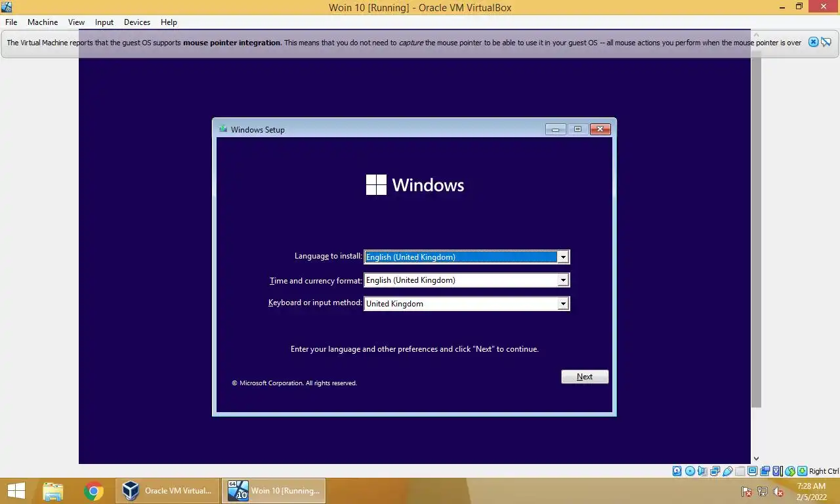Screen dimensions: 840x504
Task: Switch to Oracle VM VirtualBox Manager taskbar item
Action: click(x=168, y=491)
